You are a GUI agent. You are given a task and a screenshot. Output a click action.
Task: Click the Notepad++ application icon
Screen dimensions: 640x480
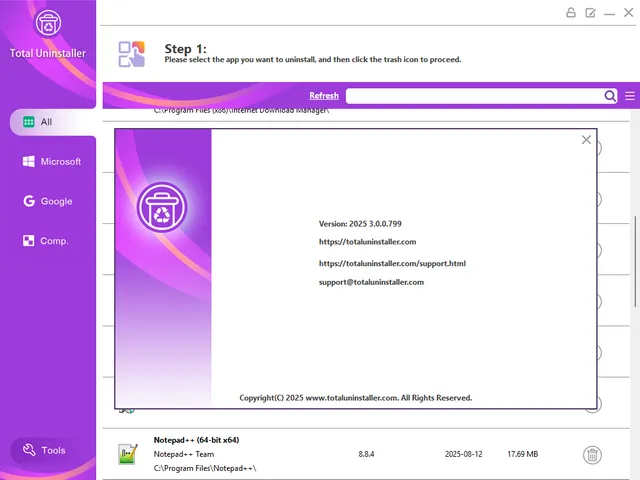point(128,454)
